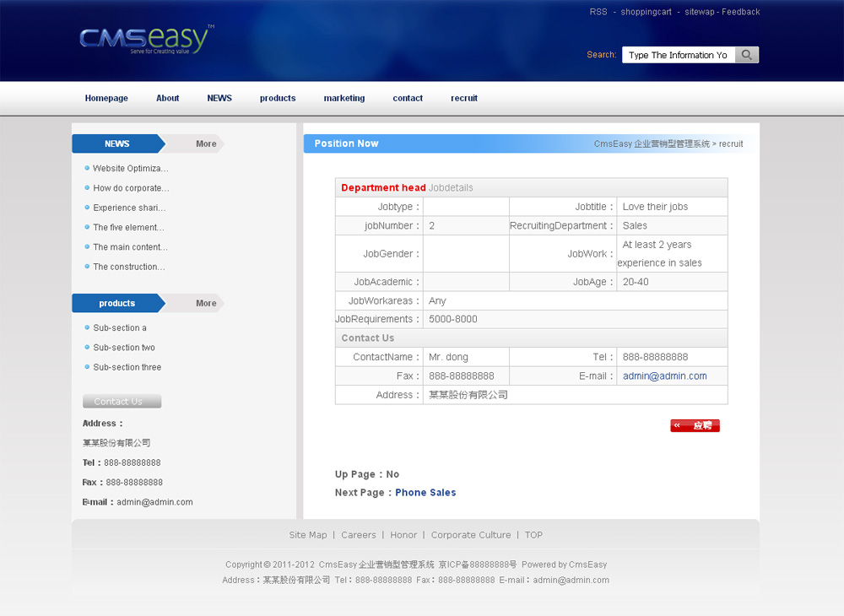Go to the Phone Sales next page
Image resolution: width=844 pixels, height=616 pixels.
[425, 493]
